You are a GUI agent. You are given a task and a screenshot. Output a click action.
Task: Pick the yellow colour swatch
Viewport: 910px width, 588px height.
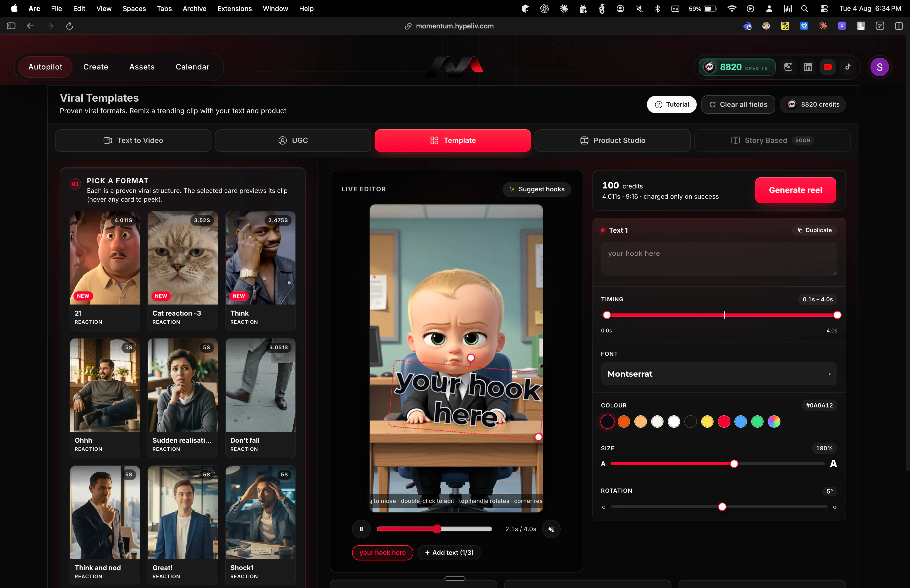point(707,422)
